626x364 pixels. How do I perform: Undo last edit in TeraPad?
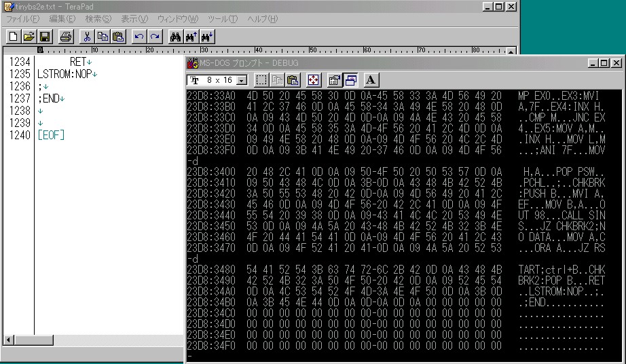pos(139,37)
